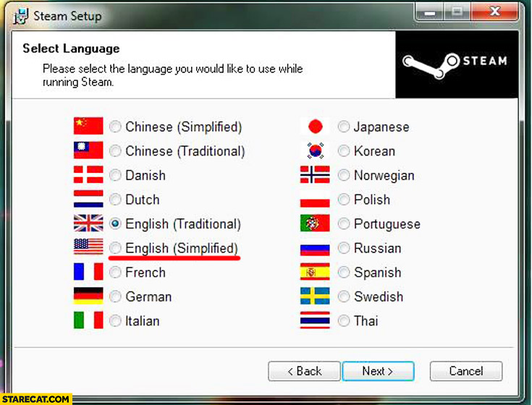Click the Taiwan flag beside Chinese (Traditional)
The image size is (532, 405).
click(x=88, y=150)
